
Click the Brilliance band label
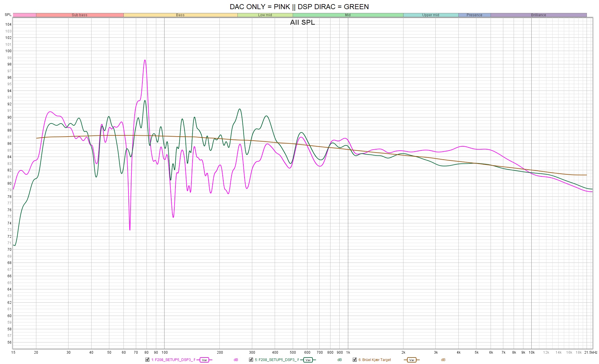pyautogui.click(x=538, y=15)
